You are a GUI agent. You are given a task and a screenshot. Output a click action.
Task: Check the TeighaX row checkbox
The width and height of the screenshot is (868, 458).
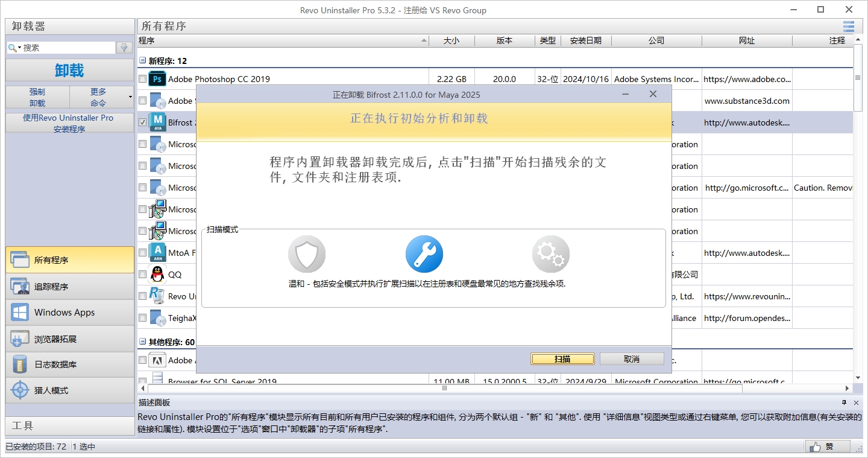click(x=142, y=318)
